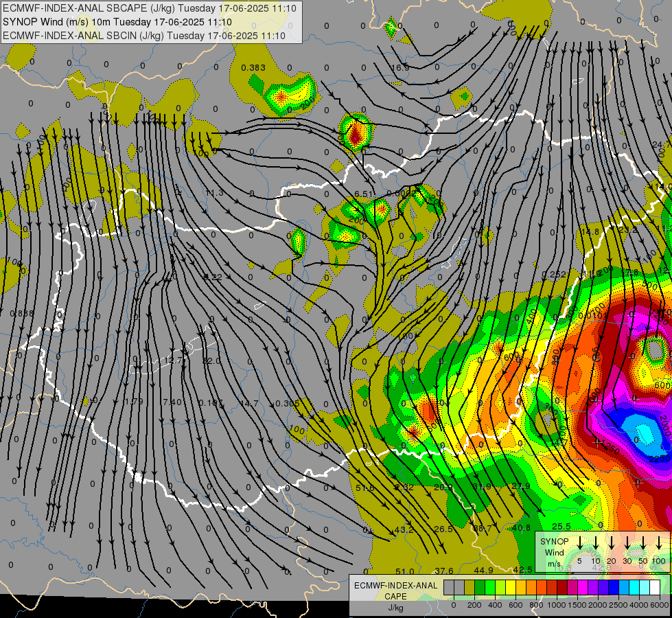
Task: Click the 'J/kg' unit label in legend
Action: coord(395,608)
